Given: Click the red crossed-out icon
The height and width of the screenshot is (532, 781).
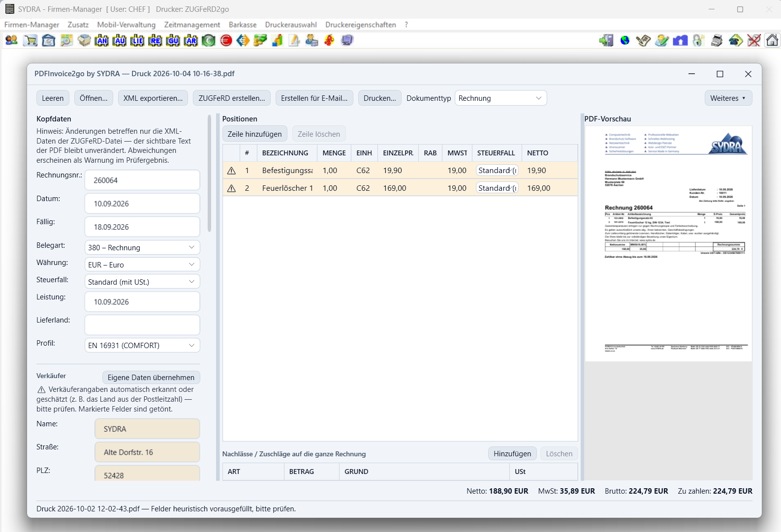Looking at the screenshot, I should 754,40.
